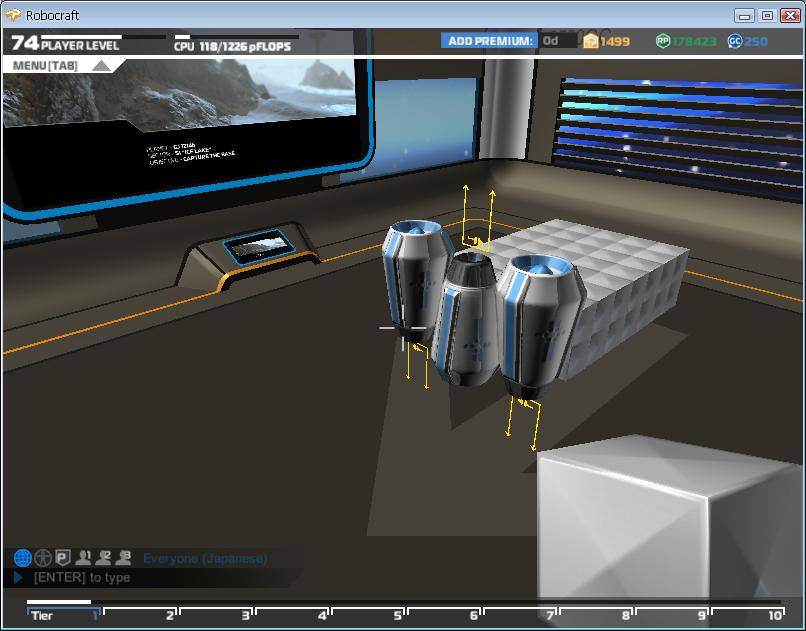Click the CPU pFLOPS usage bar
Image resolution: width=806 pixels, height=631 pixels.
click(x=236, y=37)
